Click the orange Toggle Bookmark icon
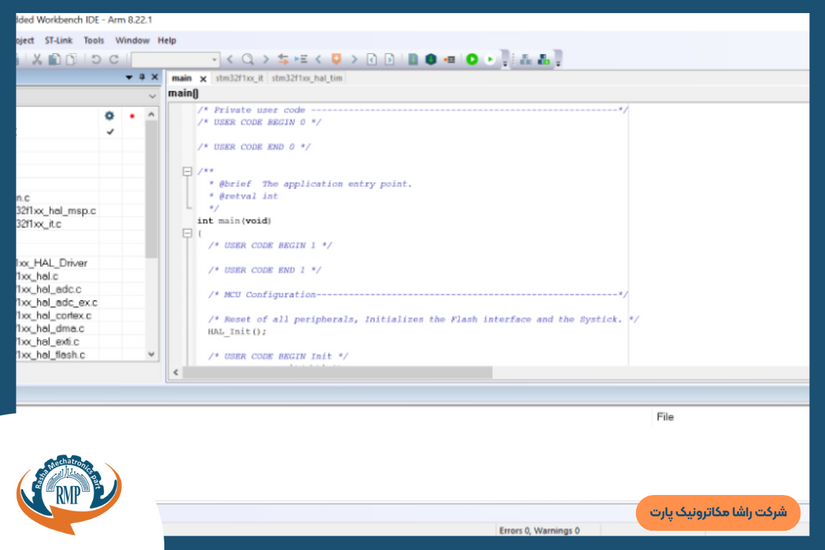 tap(336, 60)
